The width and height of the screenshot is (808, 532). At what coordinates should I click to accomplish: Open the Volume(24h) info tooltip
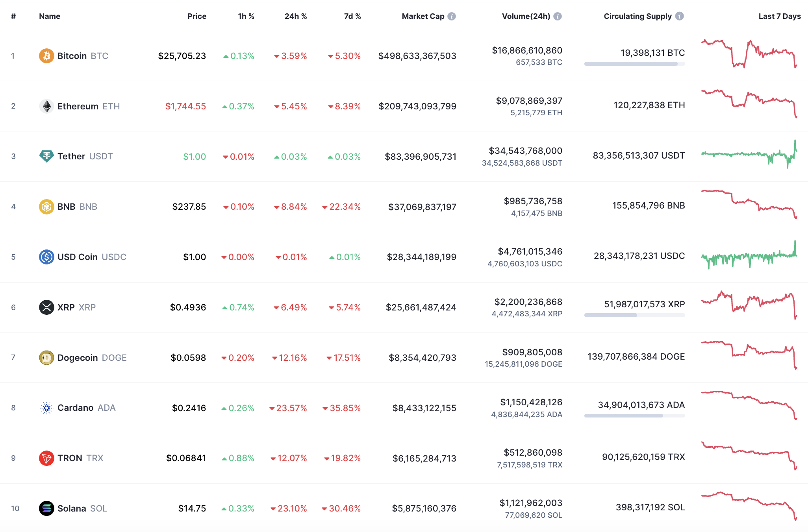pos(557,16)
